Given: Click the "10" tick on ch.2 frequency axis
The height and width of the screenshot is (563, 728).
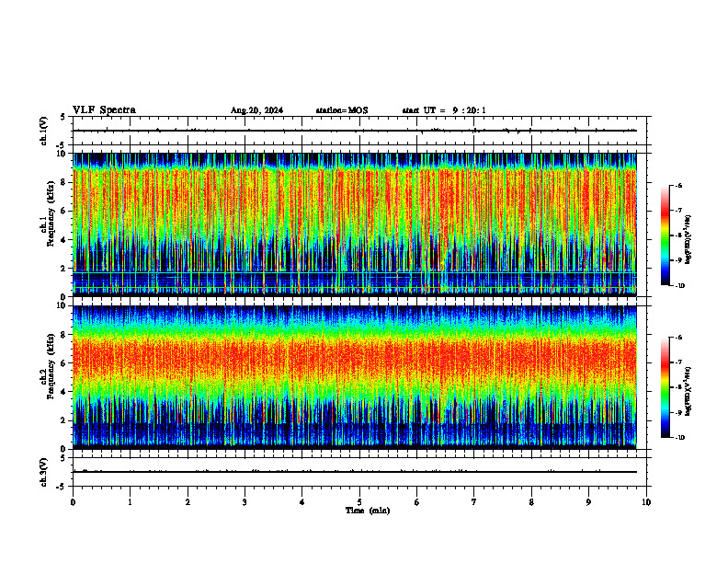Looking at the screenshot, I should tap(61, 305).
